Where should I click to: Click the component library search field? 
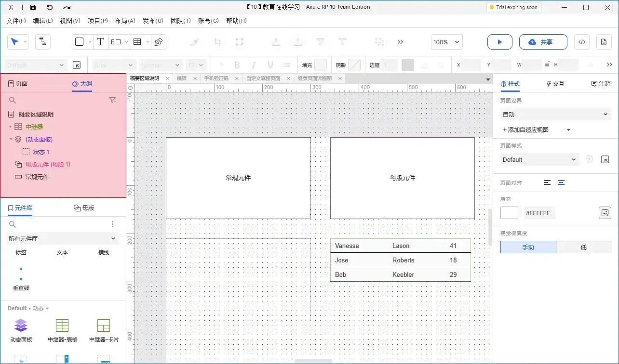(x=58, y=224)
